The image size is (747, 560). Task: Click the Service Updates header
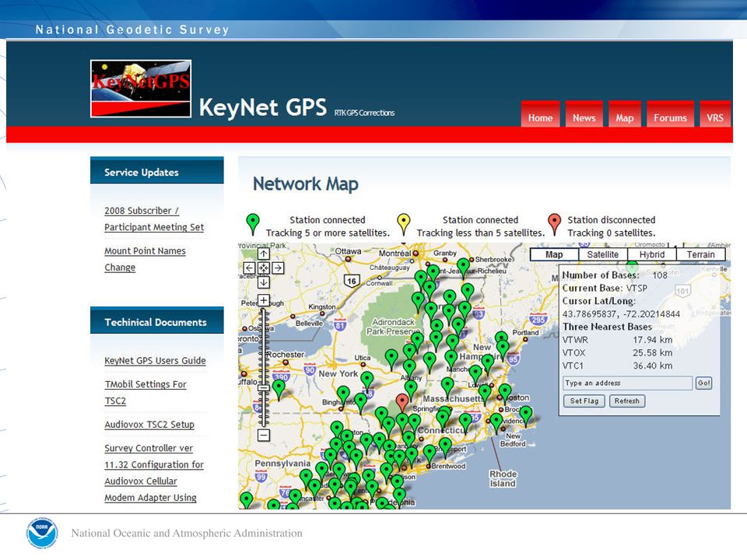(x=156, y=170)
